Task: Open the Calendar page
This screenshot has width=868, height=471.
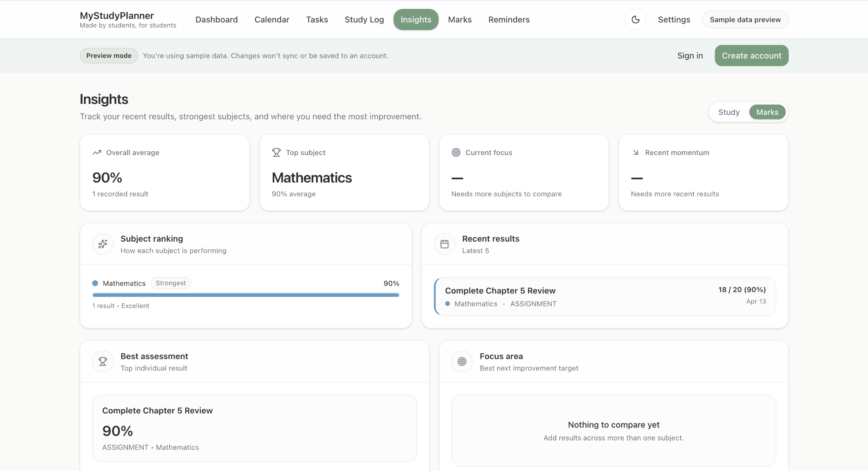Action: point(271,20)
